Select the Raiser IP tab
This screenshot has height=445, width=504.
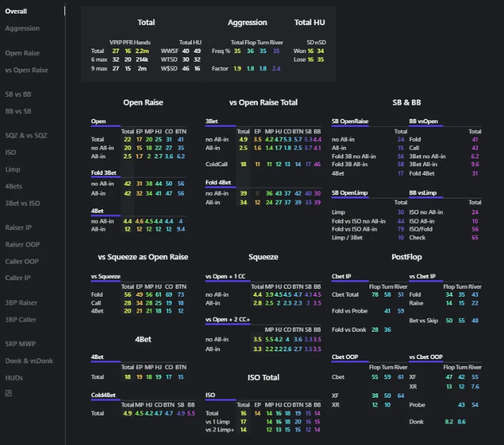[x=19, y=227]
